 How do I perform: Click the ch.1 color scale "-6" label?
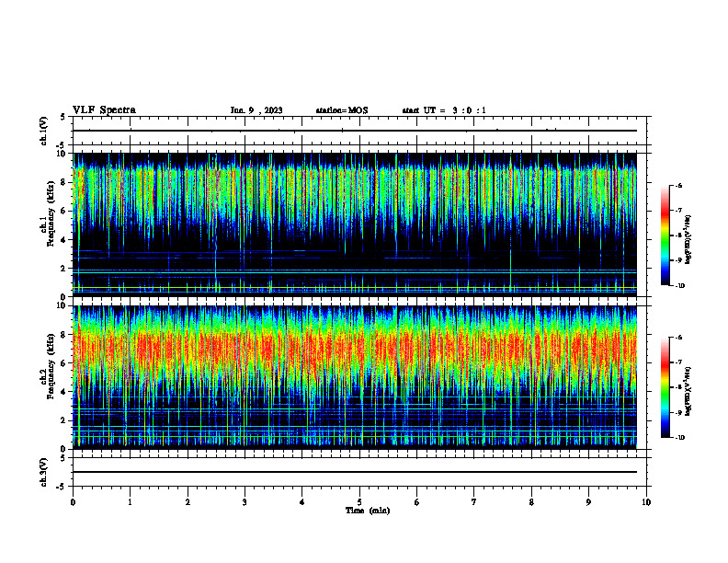tap(678, 185)
